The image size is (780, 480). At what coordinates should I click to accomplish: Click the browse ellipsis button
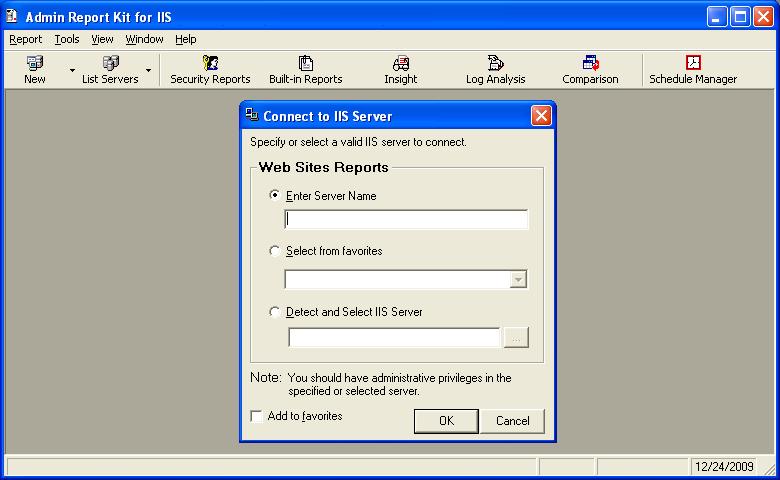(x=516, y=337)
